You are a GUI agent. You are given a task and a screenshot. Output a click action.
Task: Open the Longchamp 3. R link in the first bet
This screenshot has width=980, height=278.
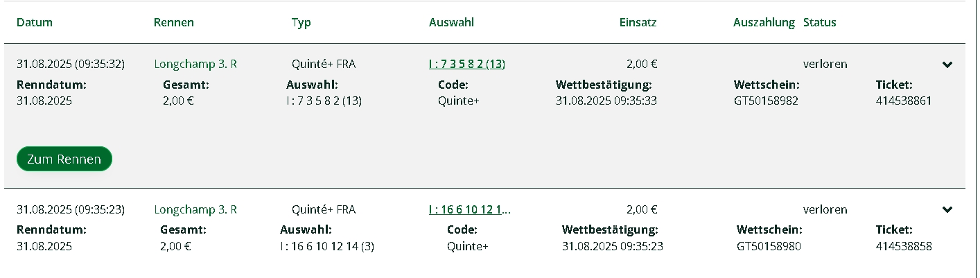[x=195, y=64]
